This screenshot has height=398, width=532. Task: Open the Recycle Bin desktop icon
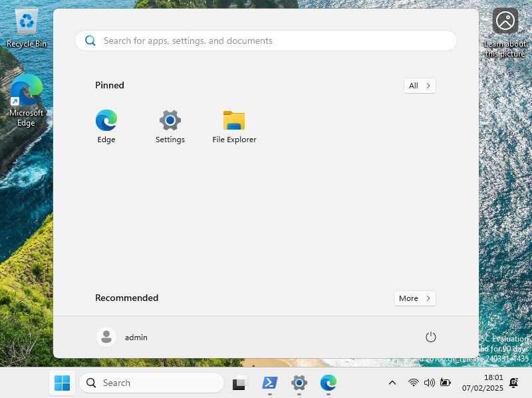[27, 28]
